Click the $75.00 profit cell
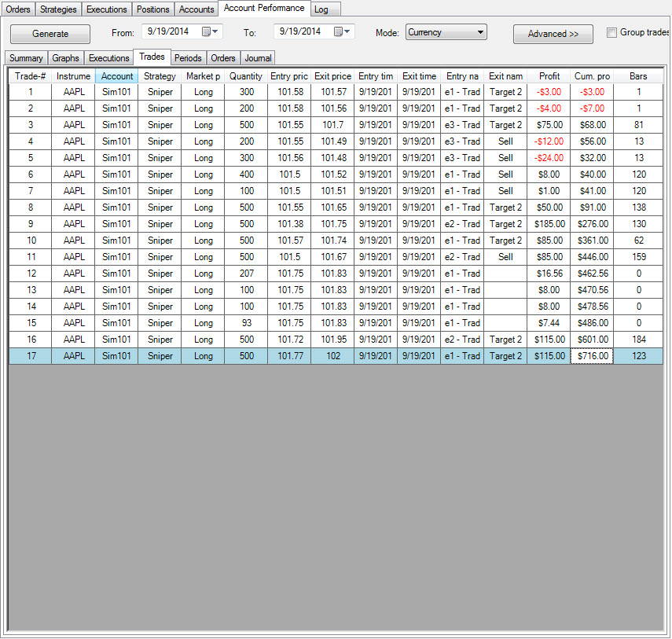This screenshot has height=639, width=672. (x=549, y=125)
